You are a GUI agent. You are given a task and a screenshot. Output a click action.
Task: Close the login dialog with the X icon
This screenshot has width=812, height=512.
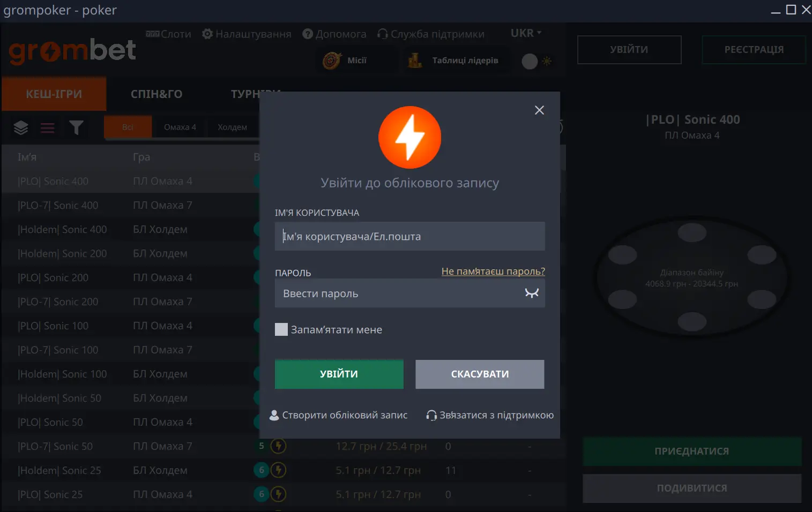click(539, 110)
